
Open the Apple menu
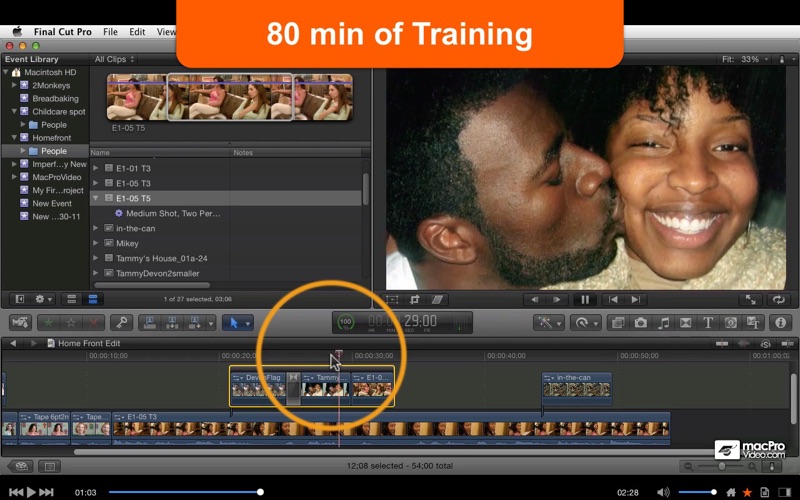(17, 32)
